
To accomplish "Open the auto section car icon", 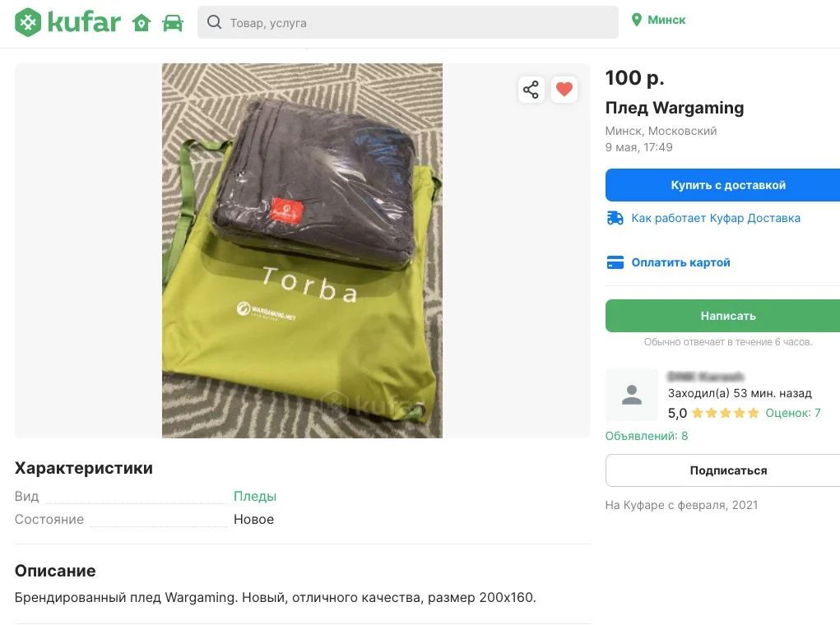I will click(173, 23).
